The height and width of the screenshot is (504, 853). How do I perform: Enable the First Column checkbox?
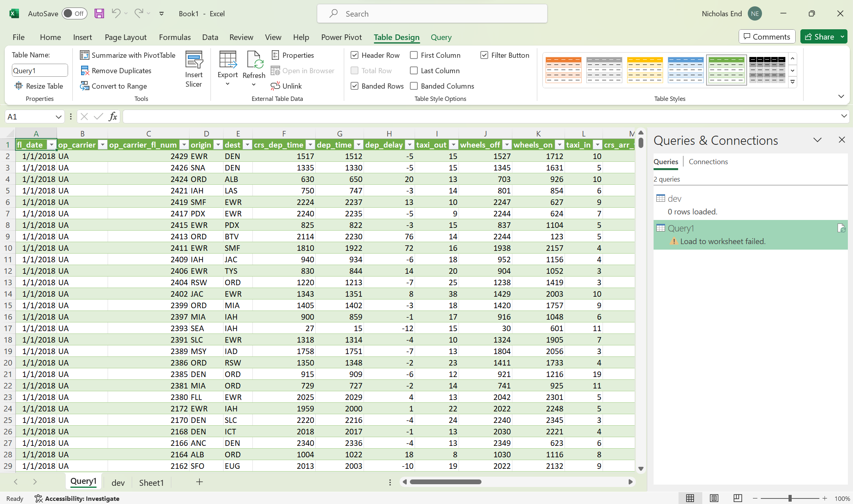(x=414, y=55)
